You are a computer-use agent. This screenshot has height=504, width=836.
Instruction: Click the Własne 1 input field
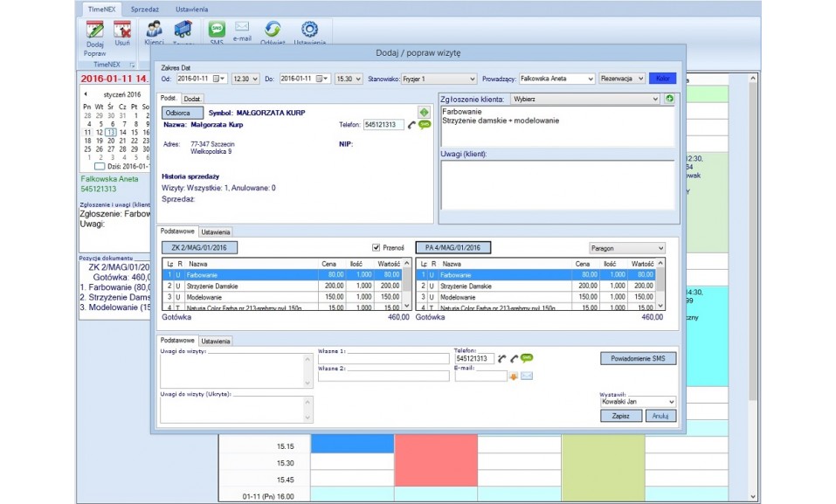[x=383, y=358]
